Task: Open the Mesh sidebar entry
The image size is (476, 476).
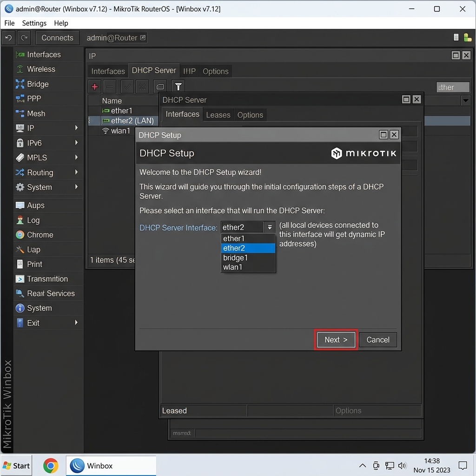Action: (48, 113)
